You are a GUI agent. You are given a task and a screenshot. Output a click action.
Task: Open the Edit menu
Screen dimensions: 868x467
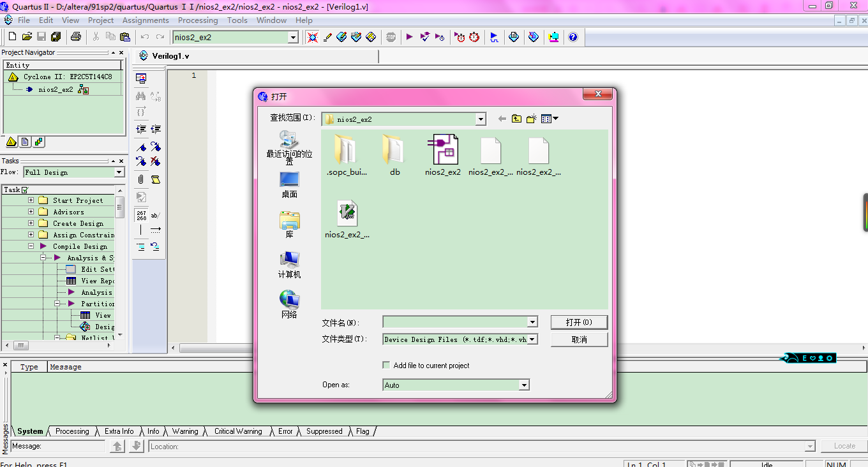coord(46,20)
